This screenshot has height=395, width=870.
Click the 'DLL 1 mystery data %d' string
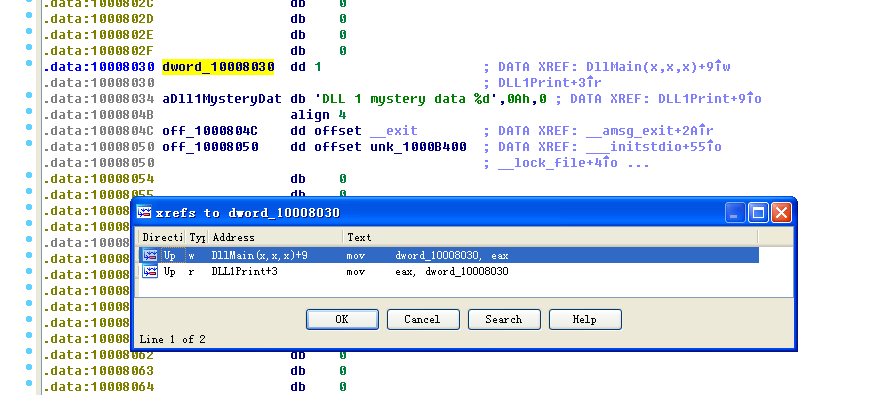click(406, 99)
